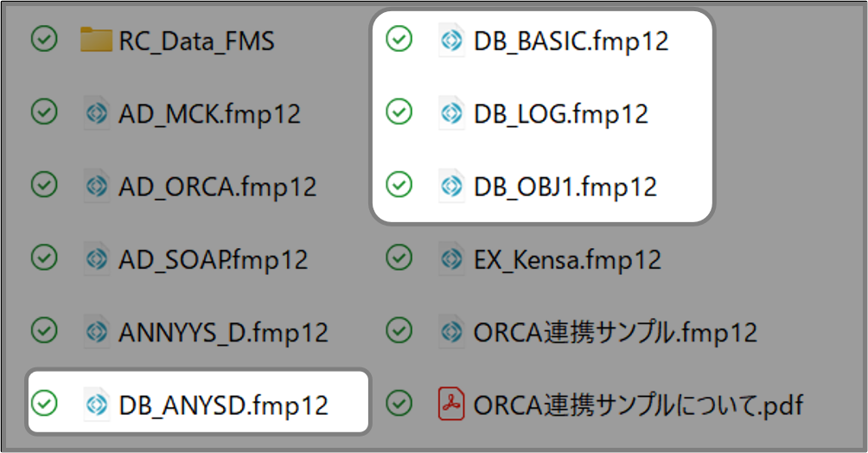The width and height of the screenshot is (868, 453).
Task: Click sync status checkmark beside RC_Data_FMS
Action: tap(43, 40)
